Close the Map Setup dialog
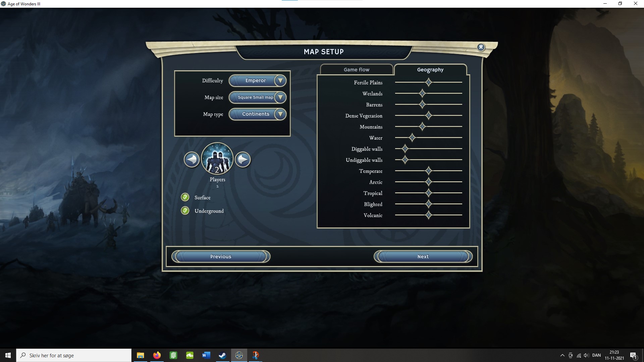The height and width of the screenshot is (362, 644). click(x=481, y=47)
